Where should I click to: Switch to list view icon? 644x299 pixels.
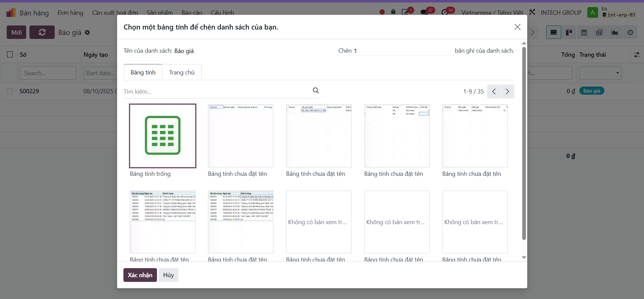[553, 33]
